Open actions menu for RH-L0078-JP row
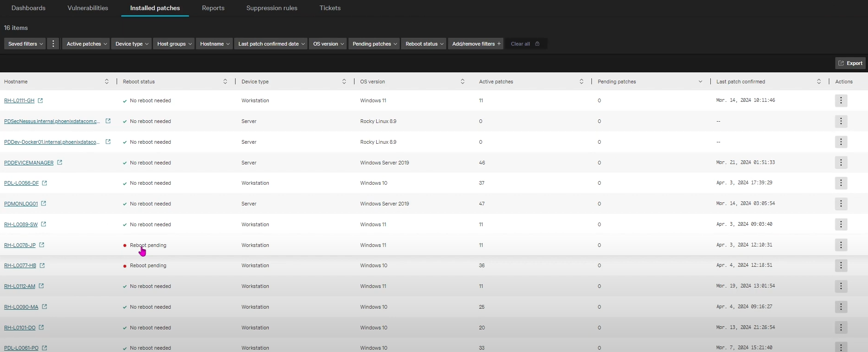The image size is (868, 352). (x=841, y=245)
